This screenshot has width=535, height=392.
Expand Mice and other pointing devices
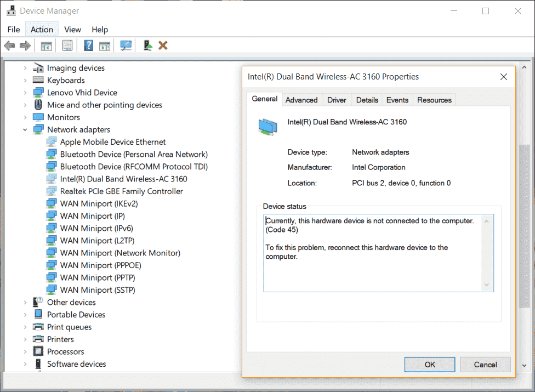[x=25, y=105]
